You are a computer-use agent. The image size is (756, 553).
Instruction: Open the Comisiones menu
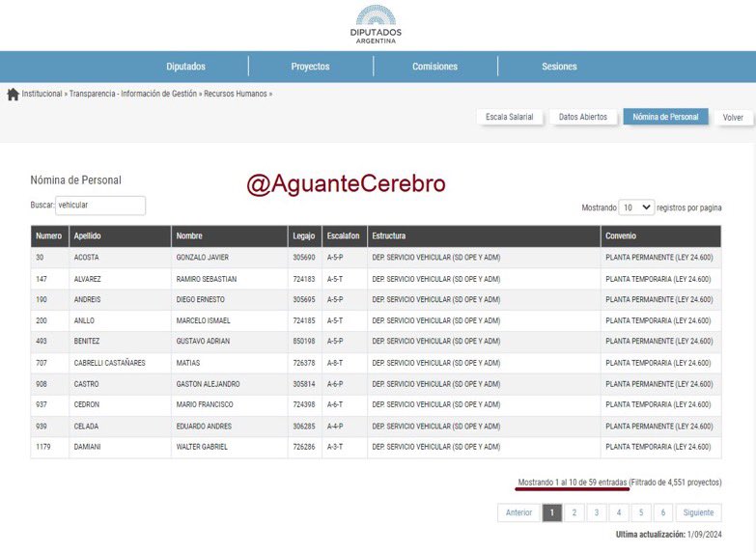click(x=434, y=67)
